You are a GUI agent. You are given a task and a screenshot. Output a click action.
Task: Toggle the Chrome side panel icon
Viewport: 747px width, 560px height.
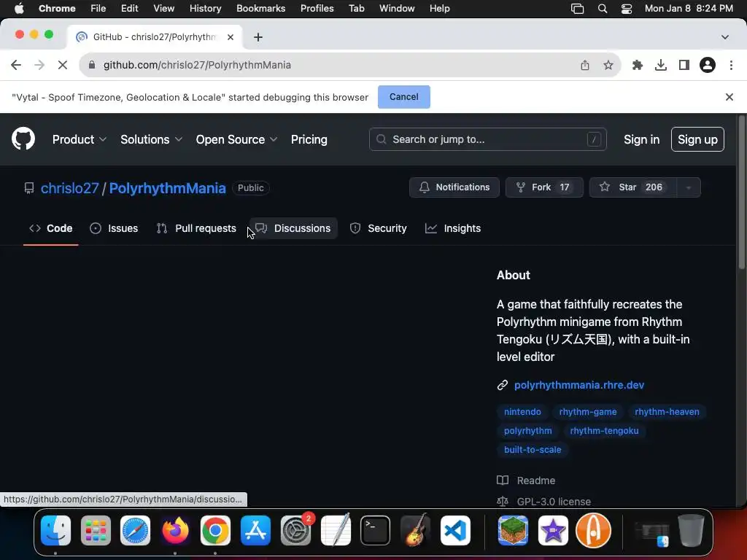684,65
